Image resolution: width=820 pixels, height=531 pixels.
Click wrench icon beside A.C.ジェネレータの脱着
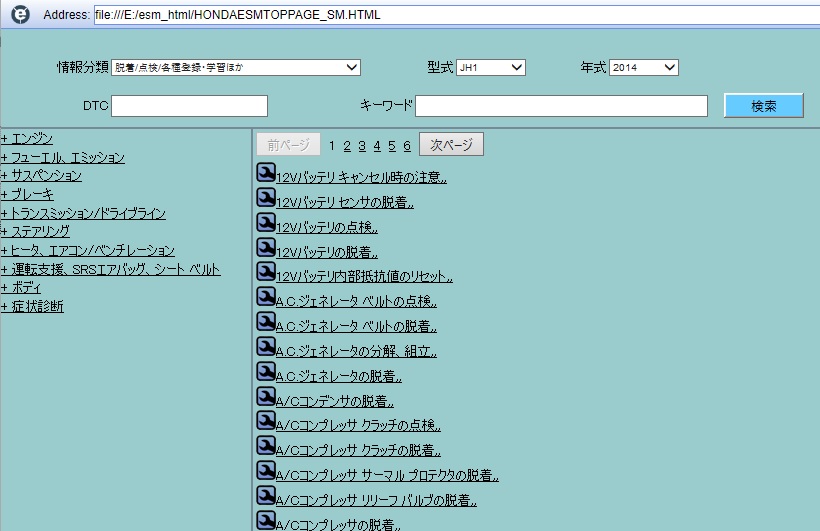pyautogui.click(x=266, y=372)
